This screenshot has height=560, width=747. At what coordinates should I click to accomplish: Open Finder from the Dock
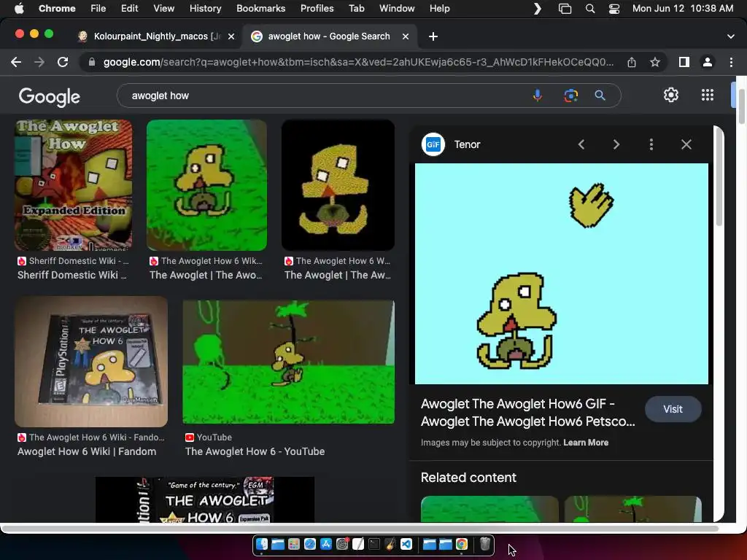(x=262, y=544)
